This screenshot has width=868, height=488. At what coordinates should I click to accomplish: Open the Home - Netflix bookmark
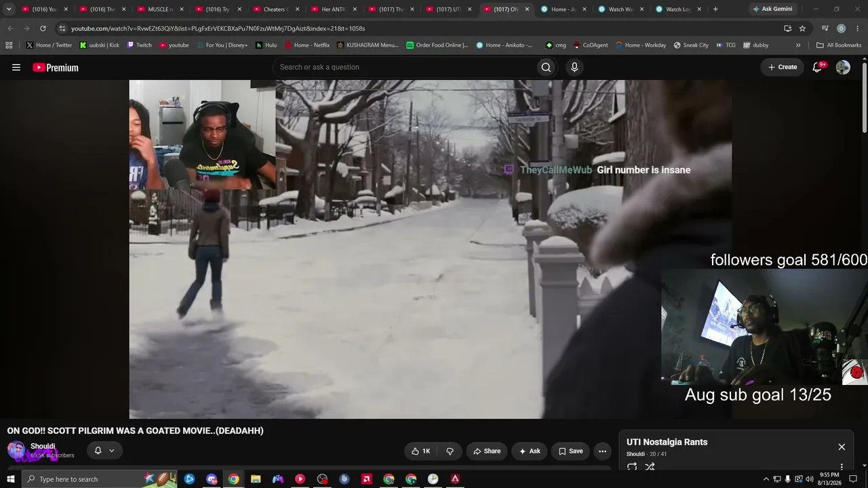click(x=307, y=45)
